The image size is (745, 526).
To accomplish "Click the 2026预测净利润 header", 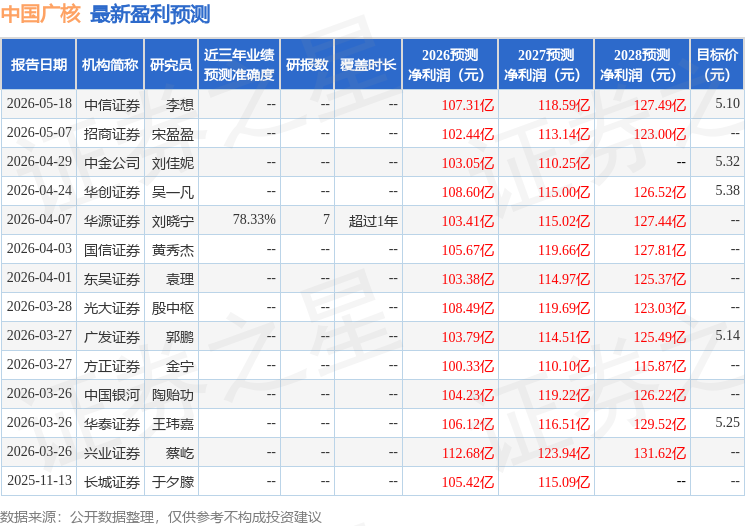I will click(x=450, y=65).
